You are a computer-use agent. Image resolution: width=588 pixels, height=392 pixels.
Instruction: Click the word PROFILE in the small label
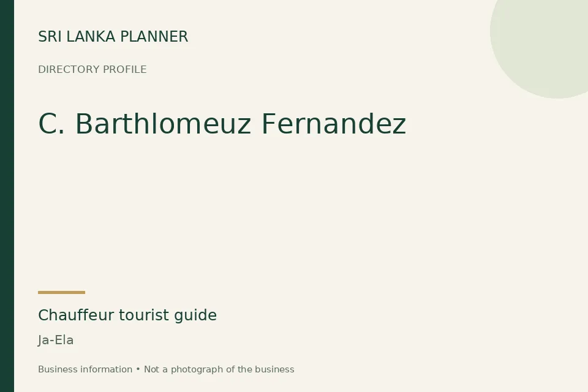pyautogui.click(x=124, y=69)
